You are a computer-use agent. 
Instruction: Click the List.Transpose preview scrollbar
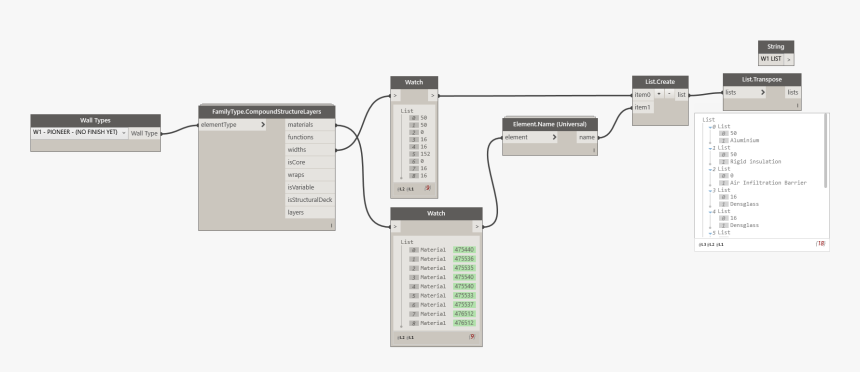tap(825, 151)
